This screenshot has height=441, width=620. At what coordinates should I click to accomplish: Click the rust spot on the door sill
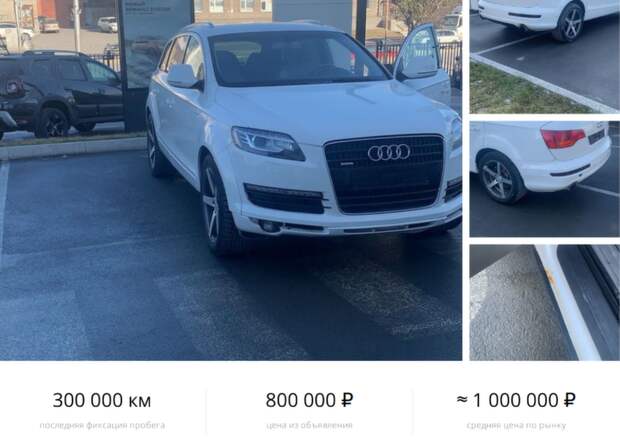point(549,275)
